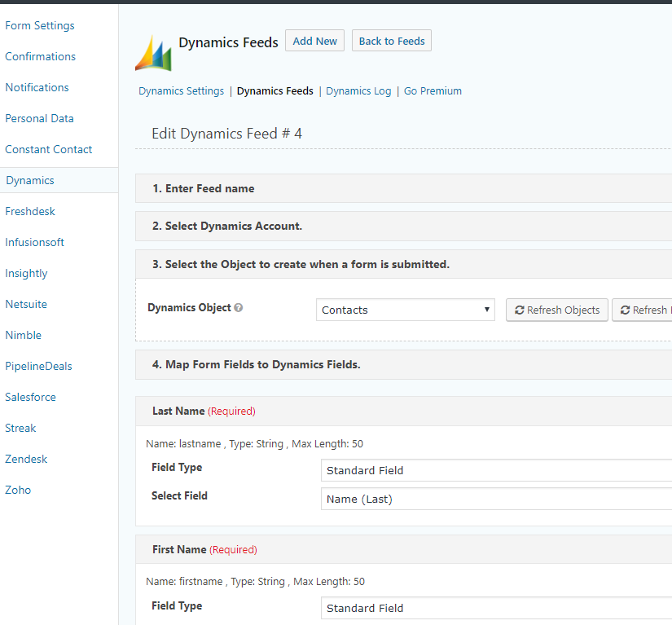Click the Dynamics logo icon

click(153, 53)
